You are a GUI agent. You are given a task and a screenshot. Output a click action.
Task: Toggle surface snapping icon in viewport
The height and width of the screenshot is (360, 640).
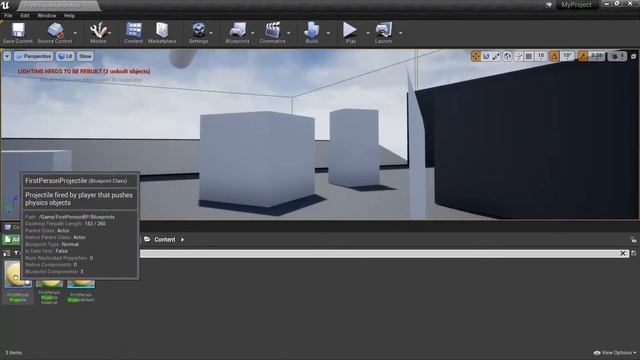518,56
